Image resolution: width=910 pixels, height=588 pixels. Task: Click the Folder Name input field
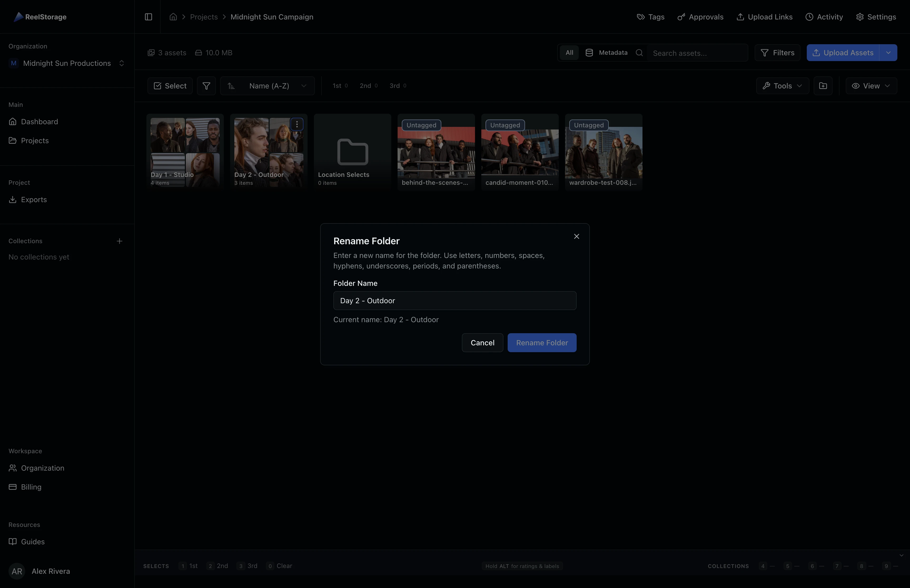tap(454, 301)
